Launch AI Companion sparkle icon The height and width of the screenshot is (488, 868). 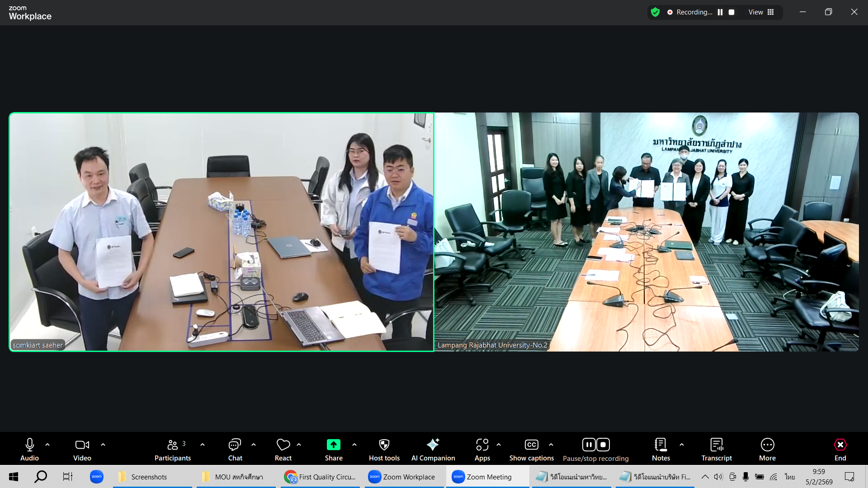pyautogui.click(x=433, y=445)
